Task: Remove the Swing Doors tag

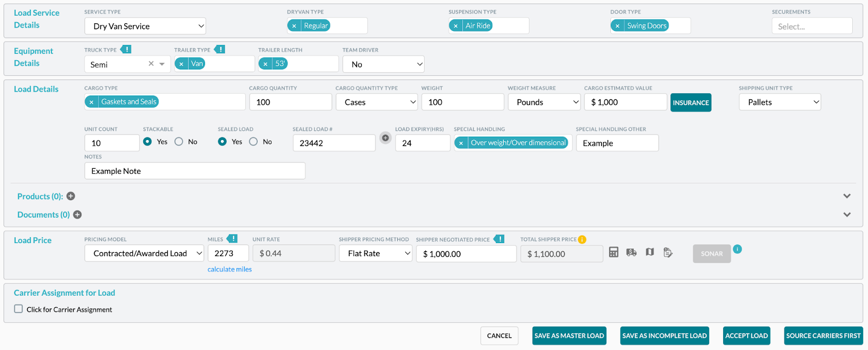Action: pyautogui.click(x=617, y=26)
